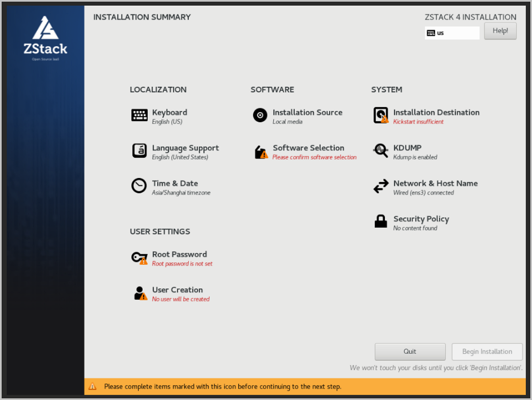
Task: Click the 'us' keyboard layout indicator
Action: tap(452, 33)
